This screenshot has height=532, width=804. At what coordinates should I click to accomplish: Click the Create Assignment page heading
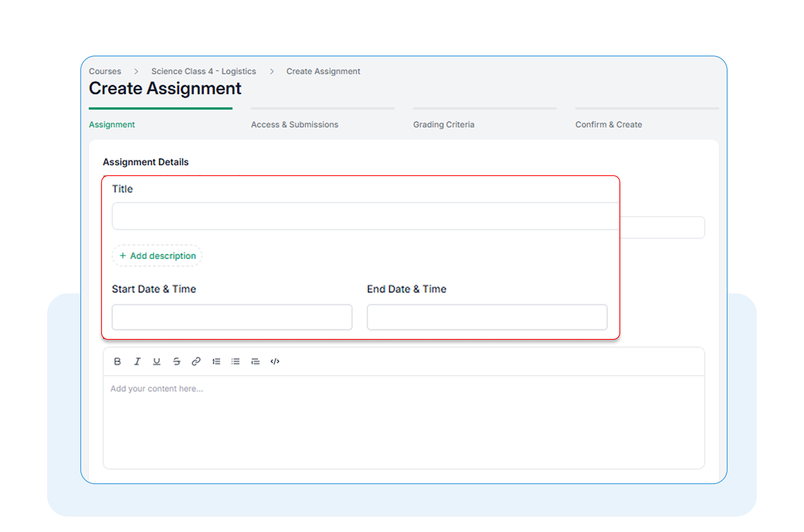165,88
